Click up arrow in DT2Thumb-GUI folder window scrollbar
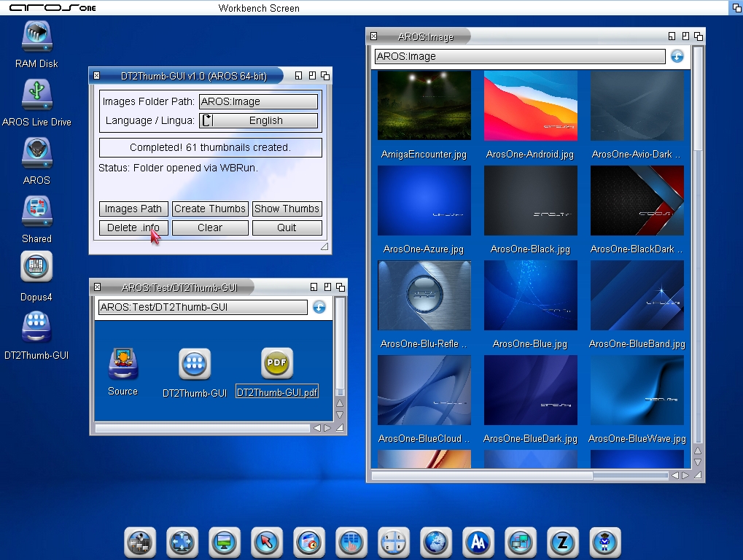The height and width of the screenshot is (560, 743). [340, 404]
